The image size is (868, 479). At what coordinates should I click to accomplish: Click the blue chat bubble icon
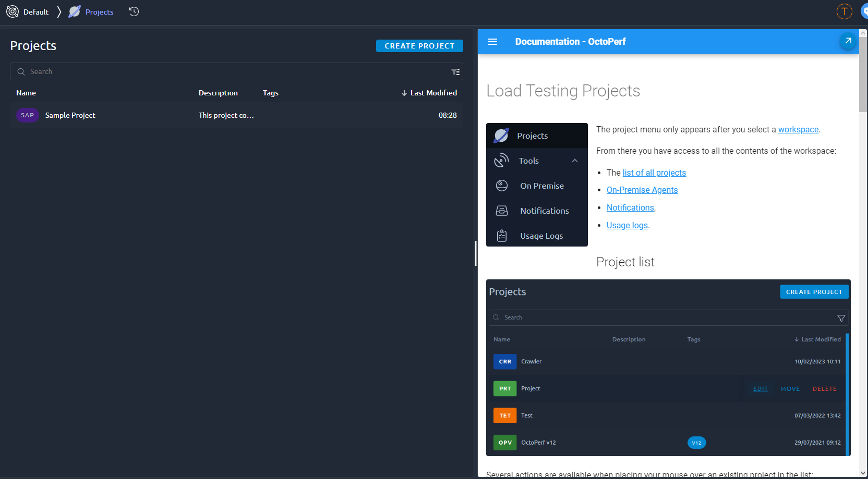tap(864, 11)
